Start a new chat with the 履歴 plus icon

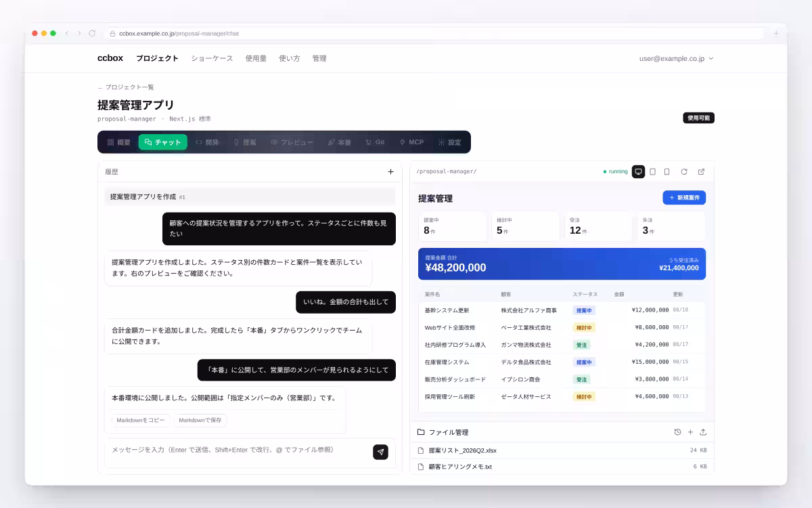[390, 172]
